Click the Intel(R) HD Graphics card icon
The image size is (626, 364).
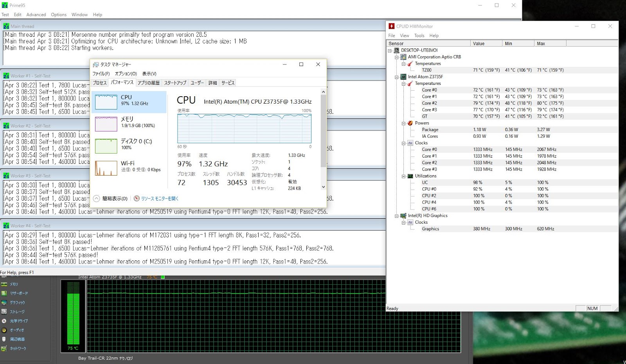(403, 216)
